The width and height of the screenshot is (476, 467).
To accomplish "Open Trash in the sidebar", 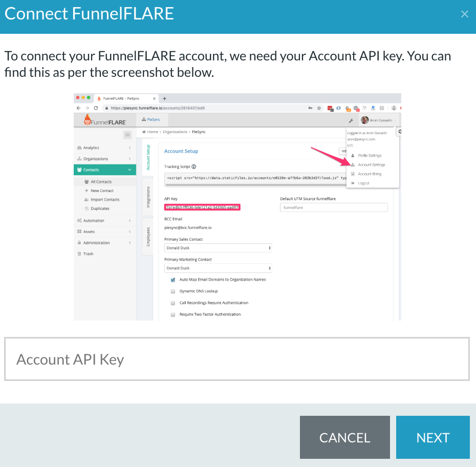I will coord(88,254).
